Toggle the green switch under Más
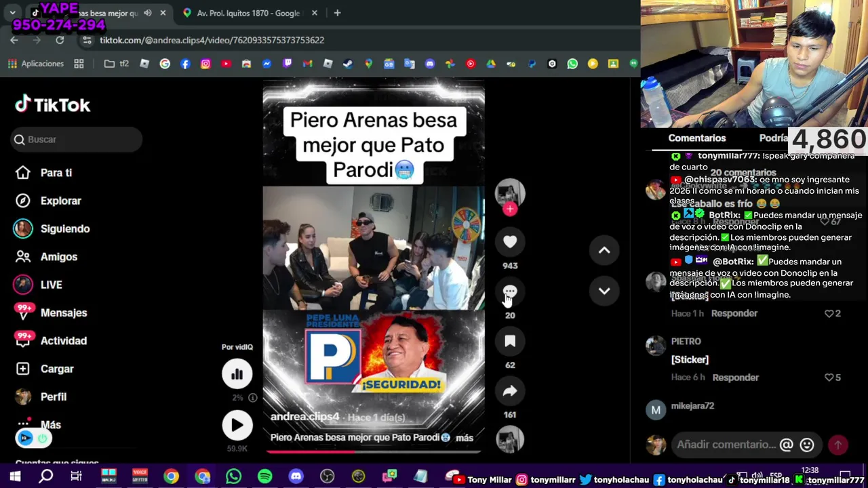This screenshot has height=488, width=868. (42, 439)
